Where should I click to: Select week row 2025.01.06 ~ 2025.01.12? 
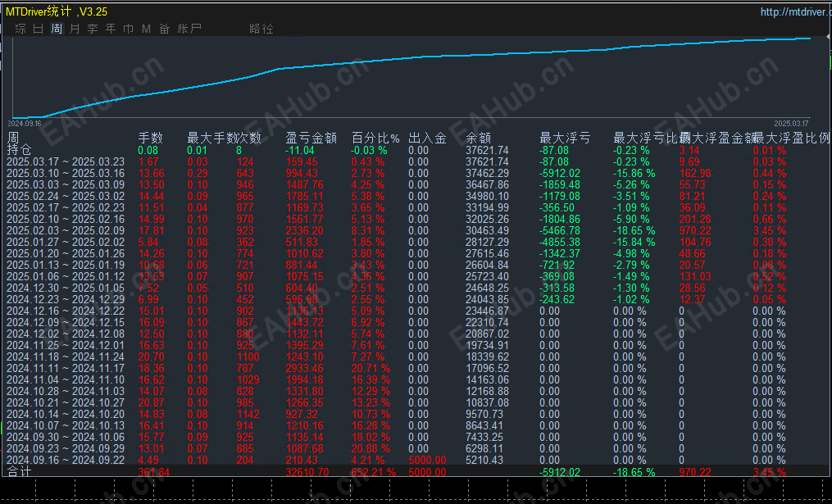pyautogui.click(x=66, y=276)
